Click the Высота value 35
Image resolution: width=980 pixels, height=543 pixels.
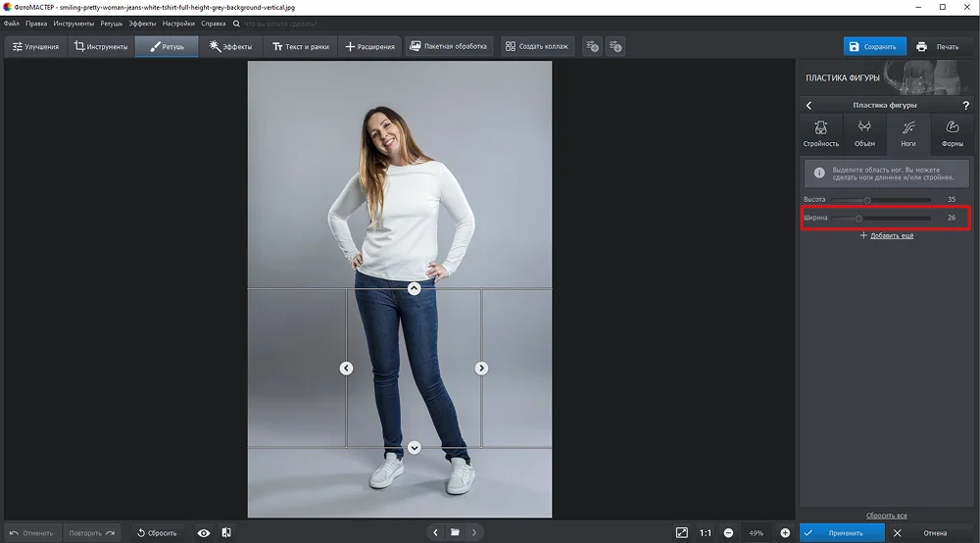952,199
